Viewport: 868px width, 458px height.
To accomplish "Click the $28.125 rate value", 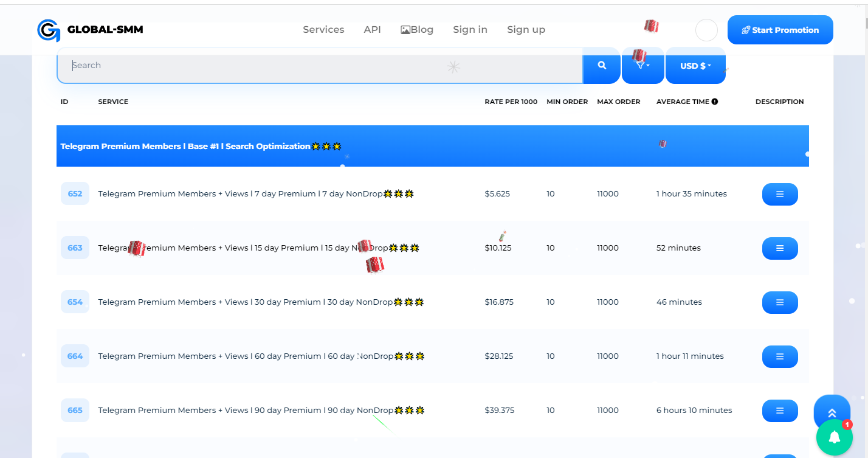I will pyautogui.click(x=499, y=356).
